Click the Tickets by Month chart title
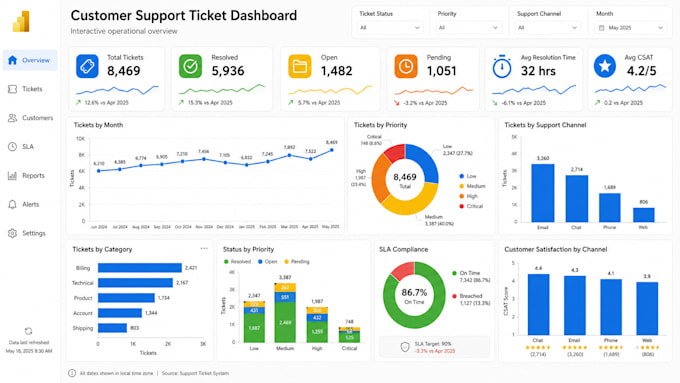 [98, 125]
